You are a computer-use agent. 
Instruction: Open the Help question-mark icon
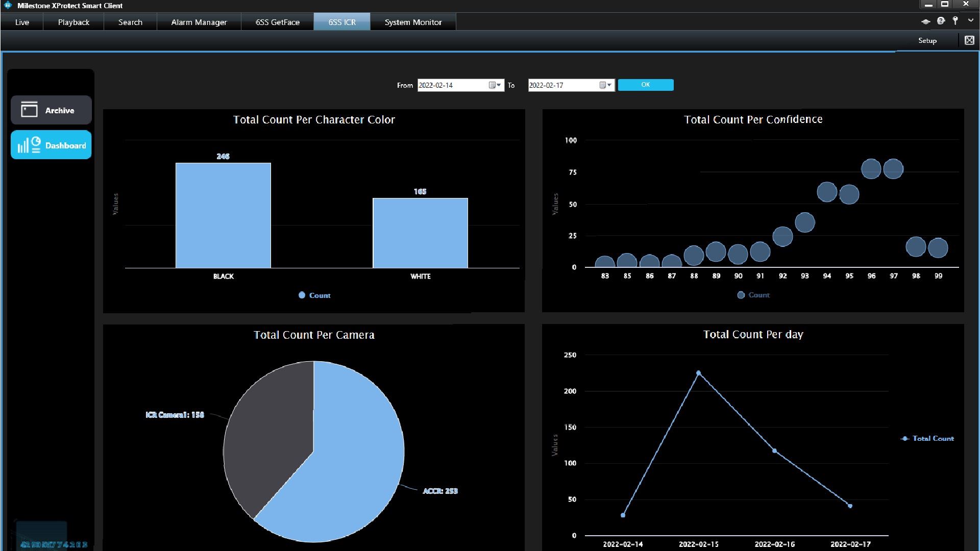(x=941, y=21)
